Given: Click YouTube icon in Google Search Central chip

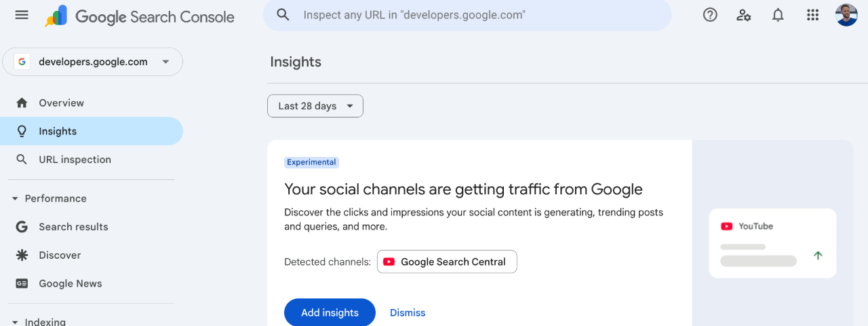Looking at the screenshot, I should 389,261.
